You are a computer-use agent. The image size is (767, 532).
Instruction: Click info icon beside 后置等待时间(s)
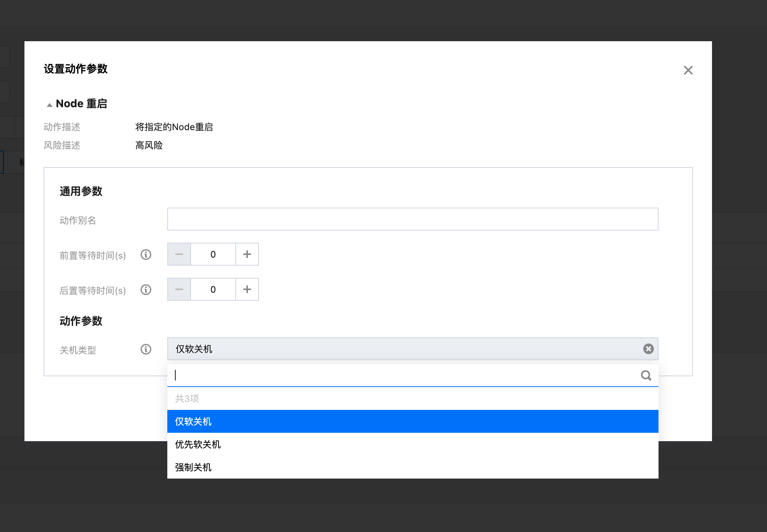point(146,290)
